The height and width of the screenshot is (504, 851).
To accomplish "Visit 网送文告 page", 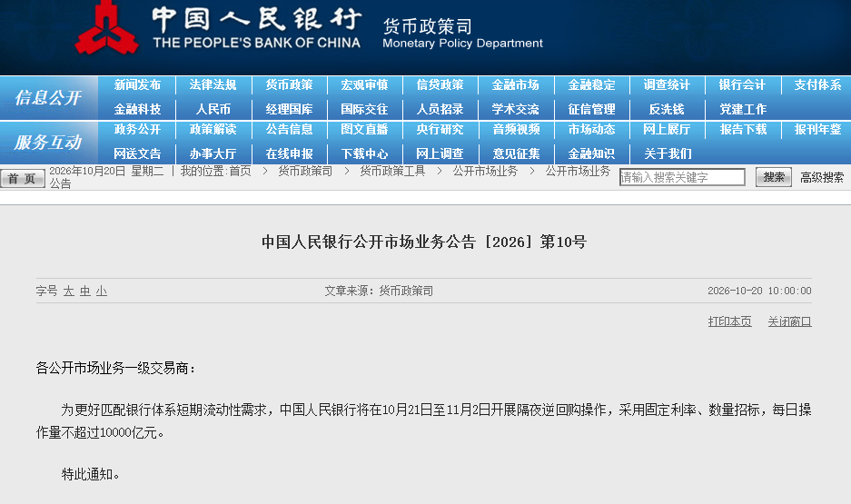I will tap(137, 153).
